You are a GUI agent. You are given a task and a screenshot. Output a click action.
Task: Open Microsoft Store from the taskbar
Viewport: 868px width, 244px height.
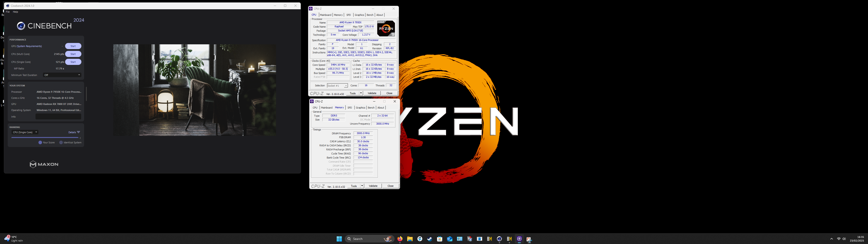click(440, 239)
